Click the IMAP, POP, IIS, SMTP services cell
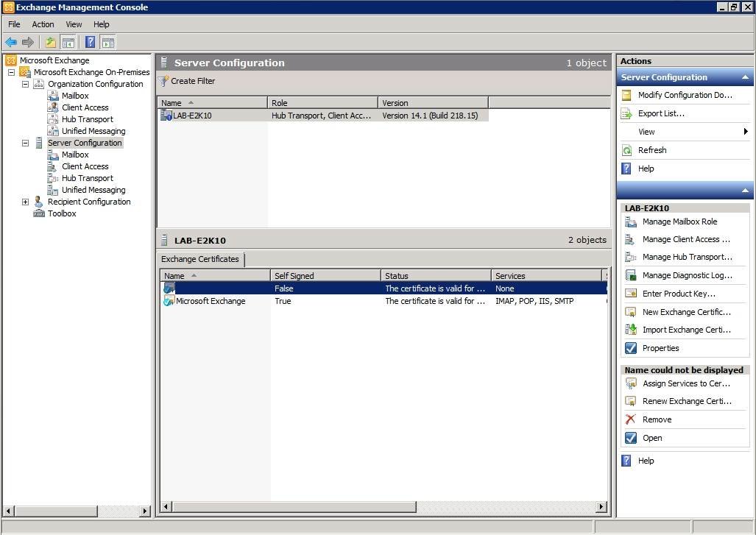Image resolution: width=756 pixels, height=535 pixels. 534,301
